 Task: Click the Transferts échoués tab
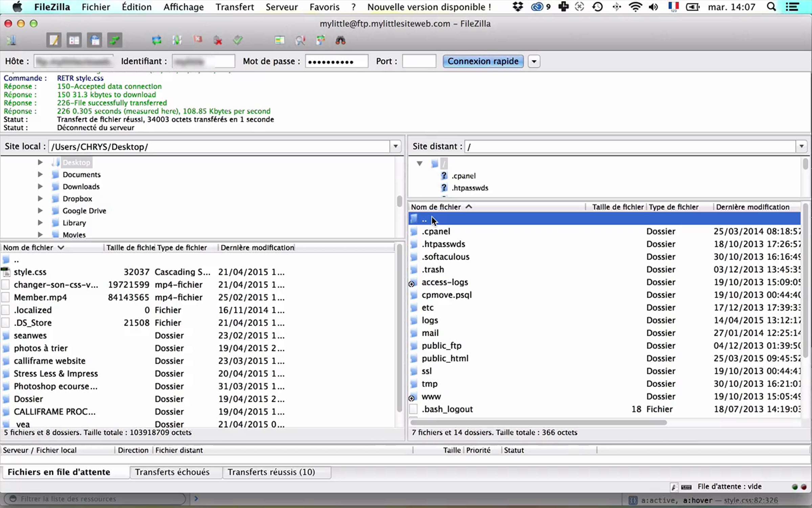tap(172, 472)
